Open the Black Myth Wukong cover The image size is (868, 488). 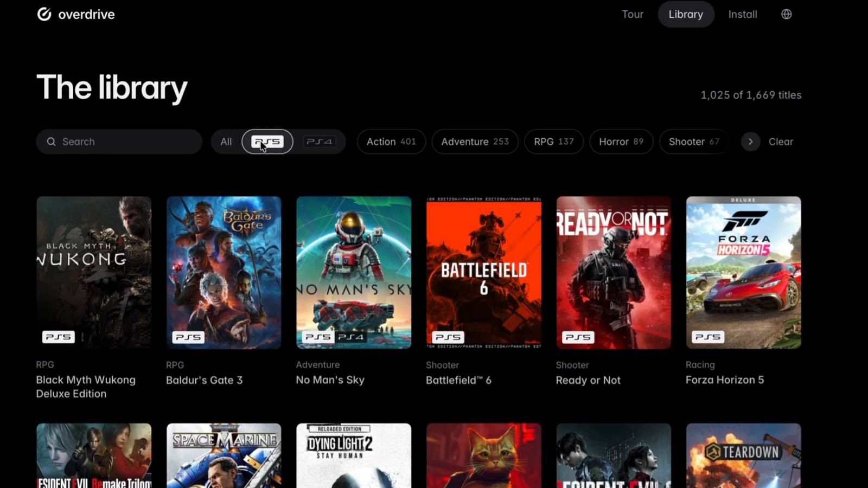94,272
